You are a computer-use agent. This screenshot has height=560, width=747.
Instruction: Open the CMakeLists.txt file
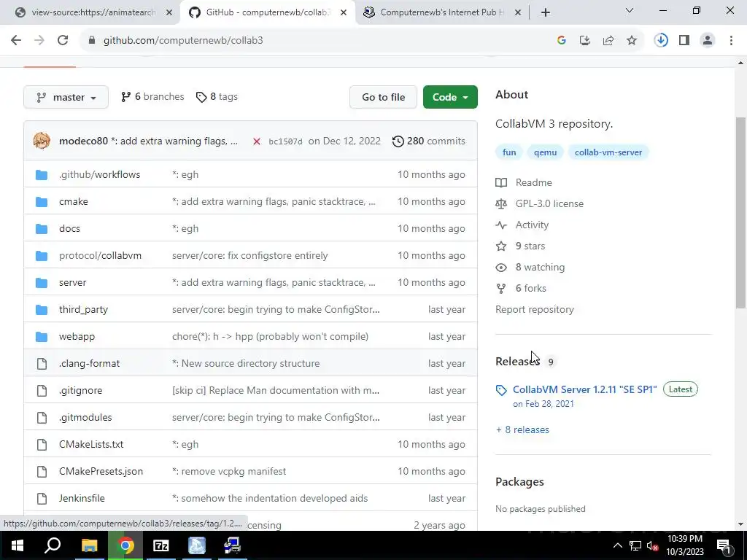coord(91,444)
